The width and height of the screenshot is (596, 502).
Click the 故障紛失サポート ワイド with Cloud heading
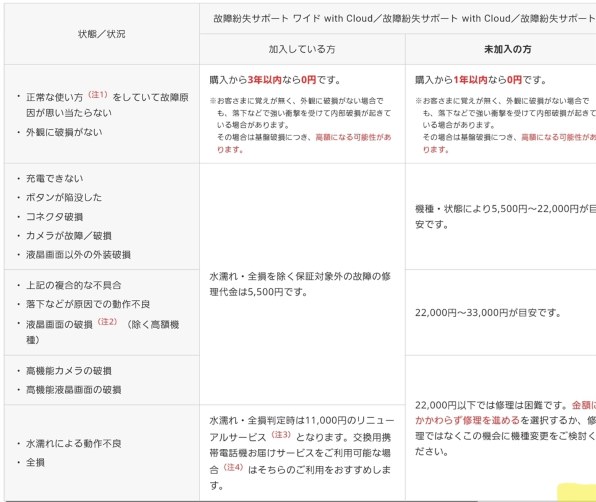[293, 18]
